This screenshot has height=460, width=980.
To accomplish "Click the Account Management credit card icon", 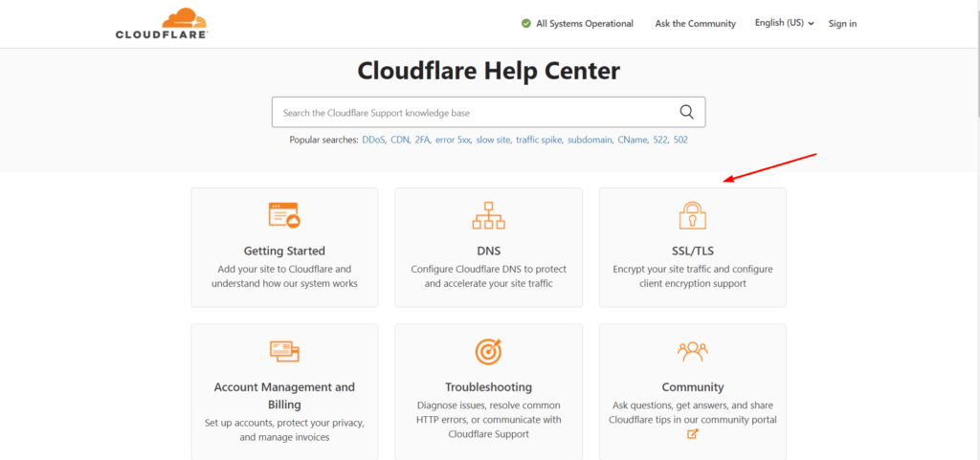I will (284, 351).
